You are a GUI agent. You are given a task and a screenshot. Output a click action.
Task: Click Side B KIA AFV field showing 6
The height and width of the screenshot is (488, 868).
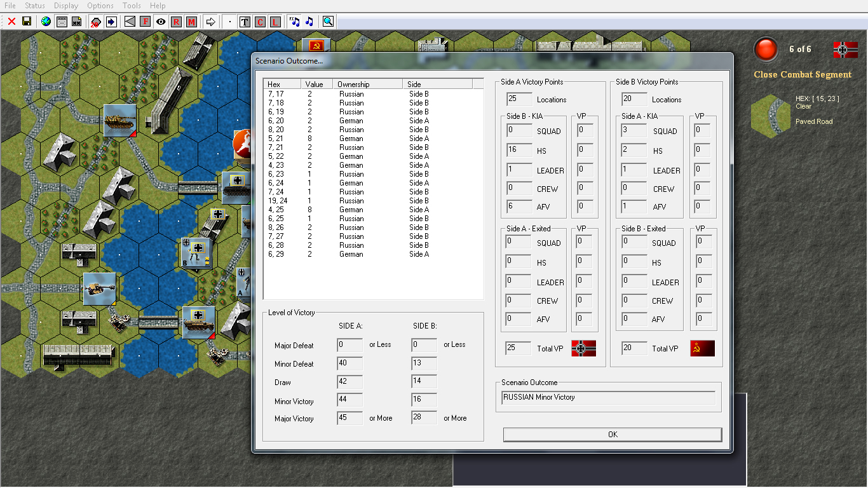click(x=520, y=207)
